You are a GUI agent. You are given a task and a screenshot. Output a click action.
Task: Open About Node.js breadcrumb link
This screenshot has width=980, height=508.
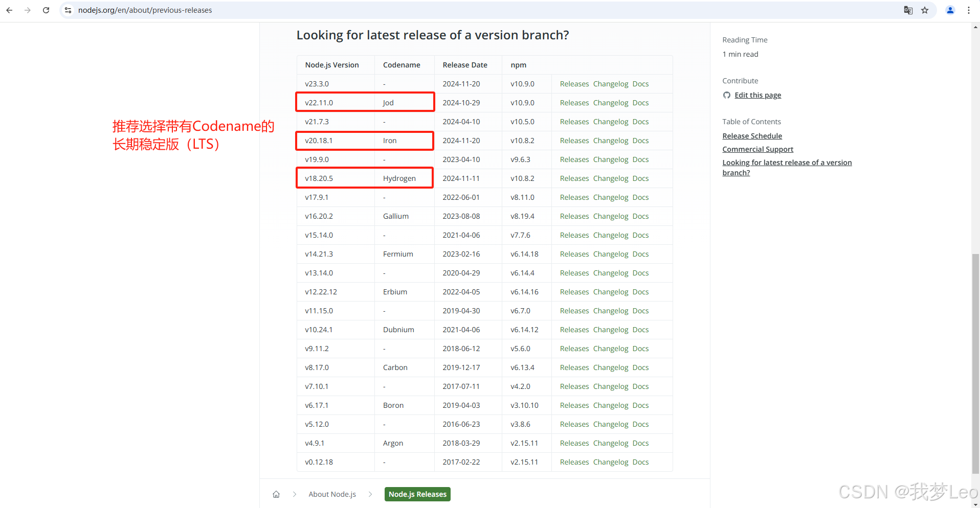pos(332,494)
